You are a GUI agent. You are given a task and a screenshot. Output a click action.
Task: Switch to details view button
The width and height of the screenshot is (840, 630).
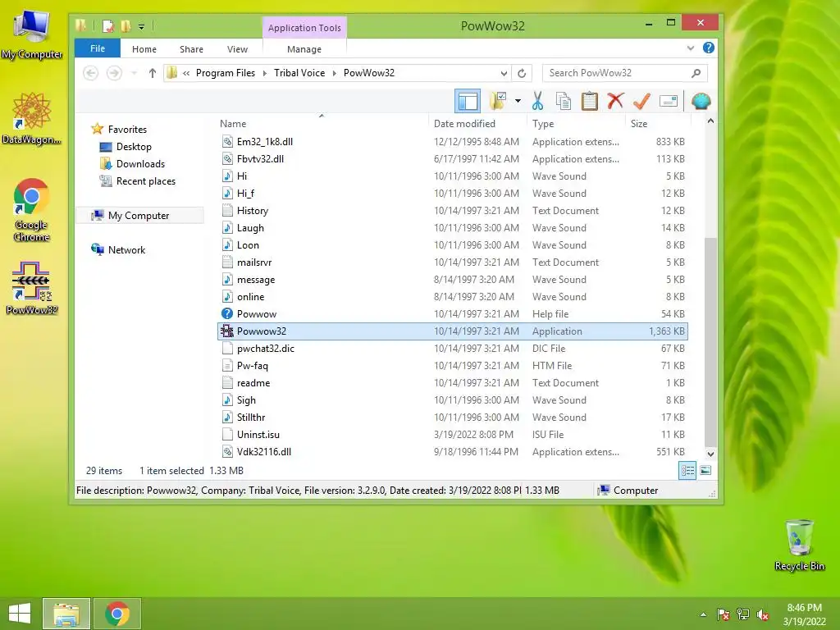pos(687,470)
